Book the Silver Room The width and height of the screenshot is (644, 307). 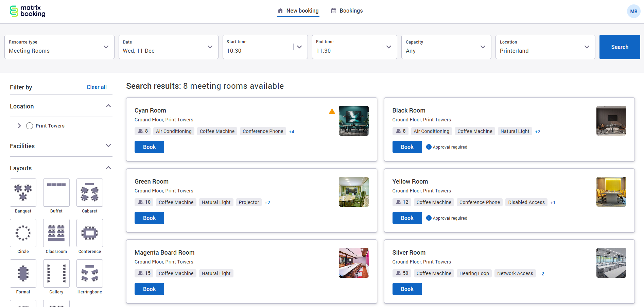pyautogui.click(x=407, y=289)
